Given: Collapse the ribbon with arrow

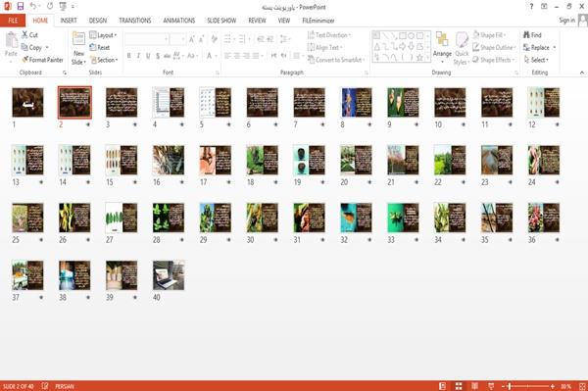Looking at the screenshot, I should pos(582,73).
